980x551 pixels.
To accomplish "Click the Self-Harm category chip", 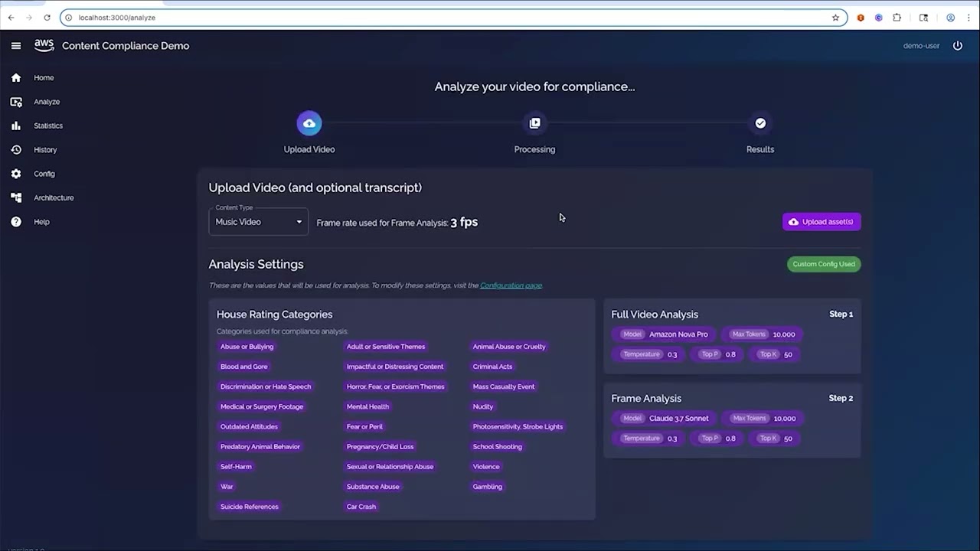I will 236,466.
